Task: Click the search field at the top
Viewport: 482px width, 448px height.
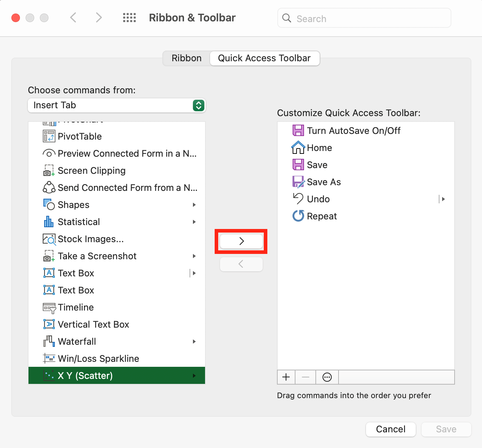Action: (364, 18)
